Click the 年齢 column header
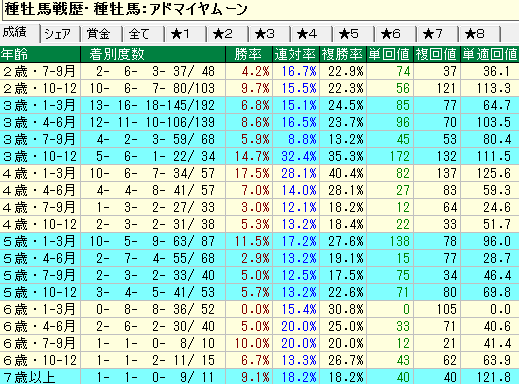Viewport: 519px width, 384px height. 40,54
